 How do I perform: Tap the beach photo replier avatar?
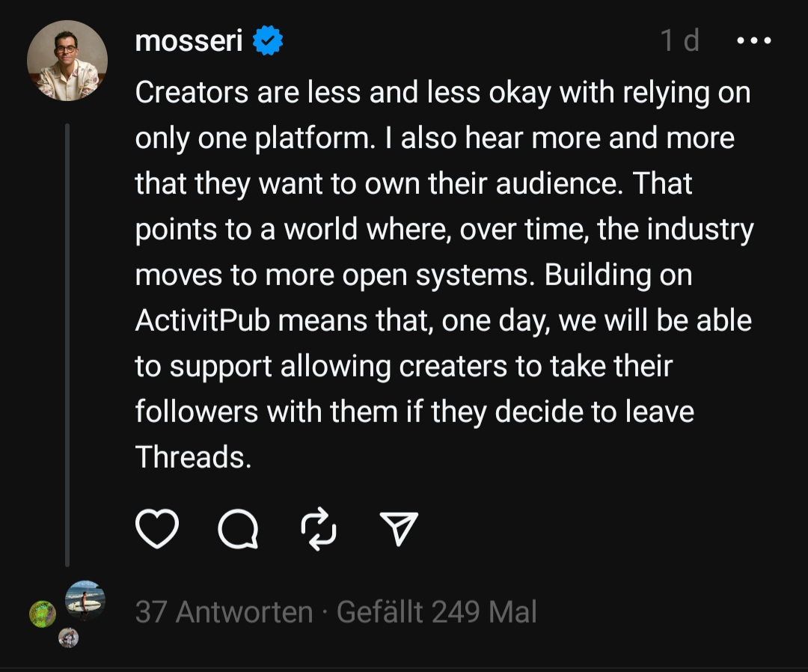[x=85, y=600]
